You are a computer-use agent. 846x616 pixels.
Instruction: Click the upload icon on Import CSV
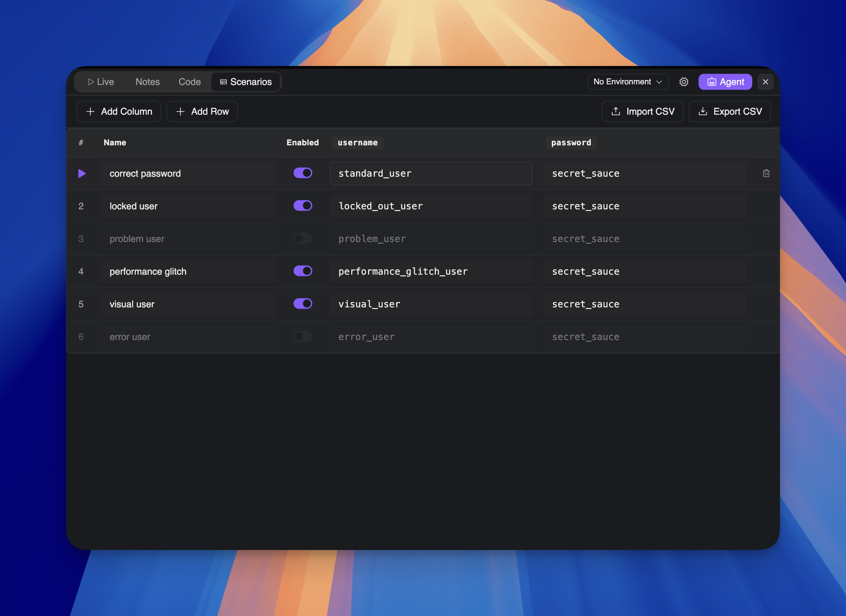point(615,111)
